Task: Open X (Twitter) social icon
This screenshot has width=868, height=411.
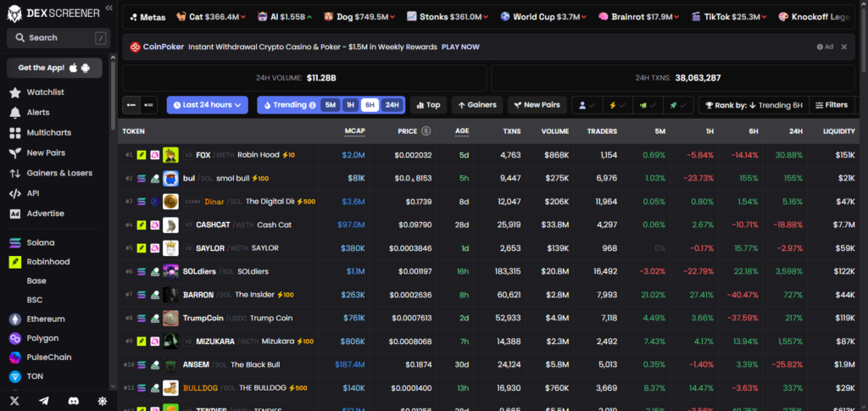Action: pyautogui.click(x=15, y=401)
